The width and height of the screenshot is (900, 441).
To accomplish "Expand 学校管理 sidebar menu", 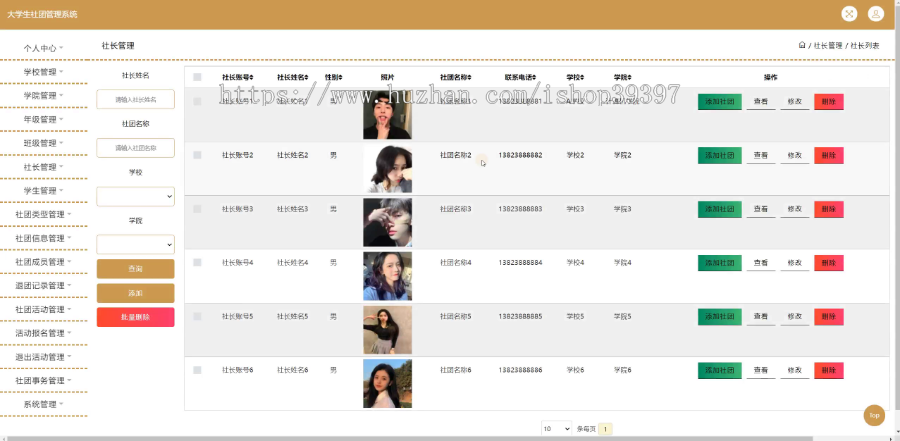I will 44,72.
